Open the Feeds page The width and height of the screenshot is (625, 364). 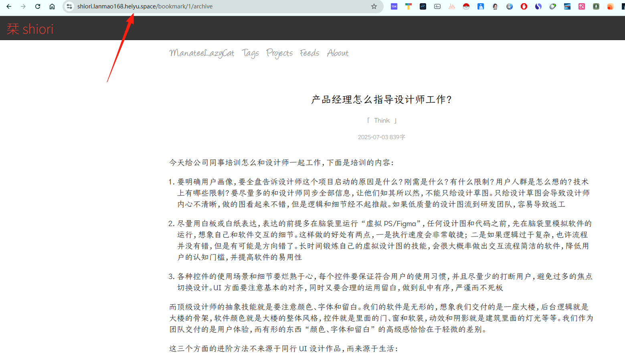point(309,53)
